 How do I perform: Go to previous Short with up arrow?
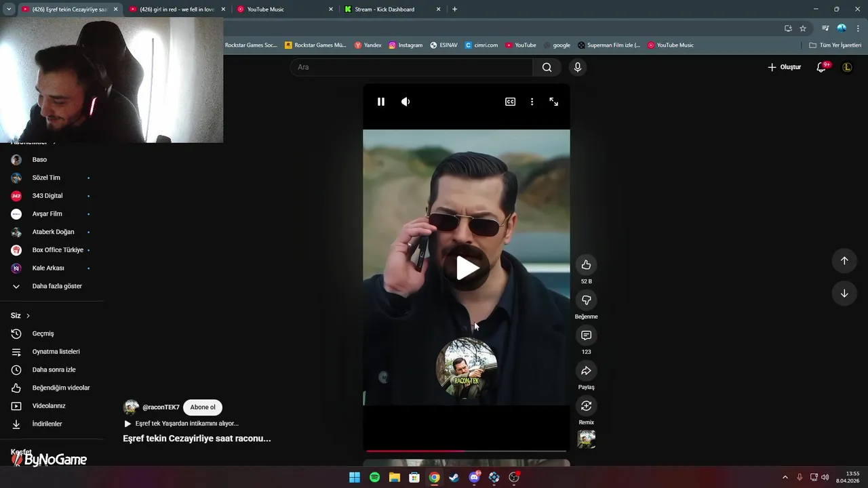(844, 261)
